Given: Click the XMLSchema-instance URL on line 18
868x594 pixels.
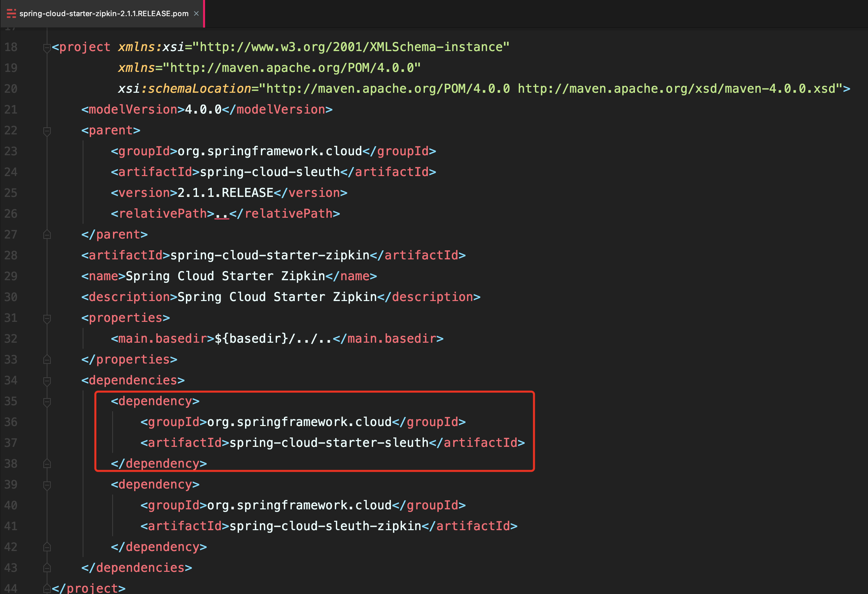Looking at the screenshot, I should 350,47.
